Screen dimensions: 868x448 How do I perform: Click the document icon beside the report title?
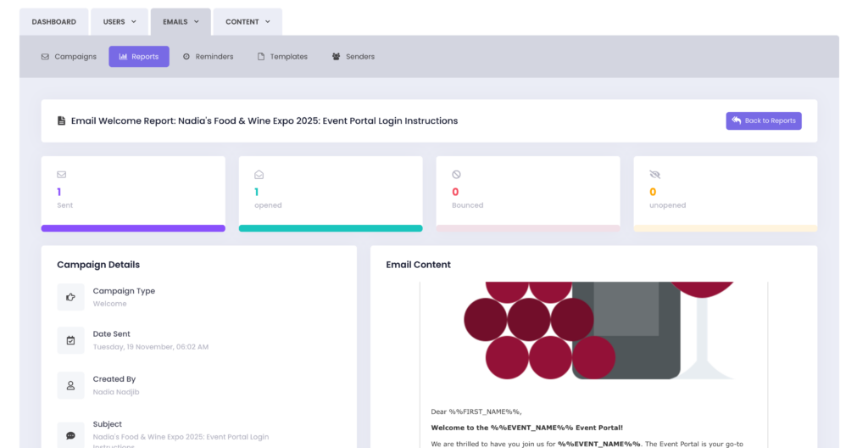61,121
